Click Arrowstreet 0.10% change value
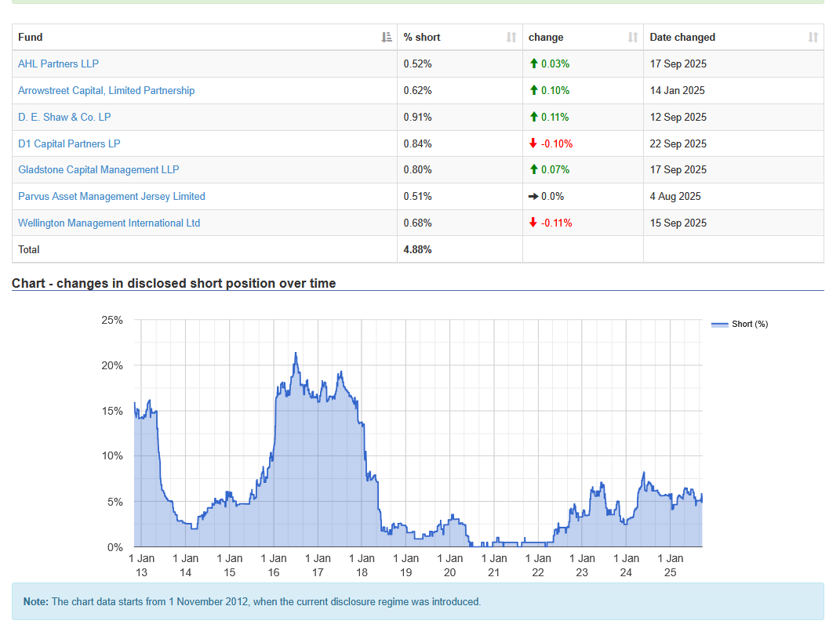Screen dimensions: 840x635 [555, 90]
